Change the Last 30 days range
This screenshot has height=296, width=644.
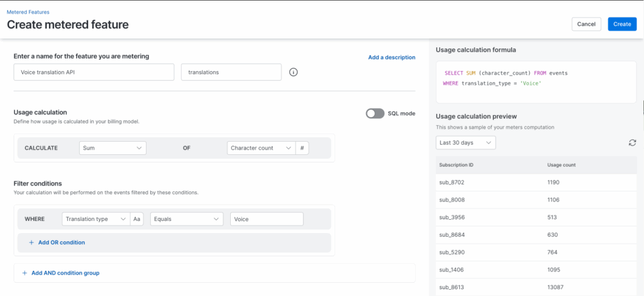click(465, 143)
